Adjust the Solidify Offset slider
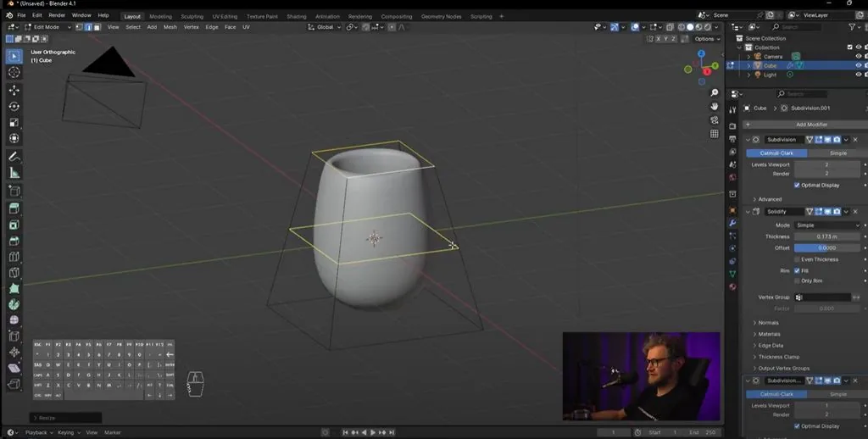The image size is (868, 439). 827,248
